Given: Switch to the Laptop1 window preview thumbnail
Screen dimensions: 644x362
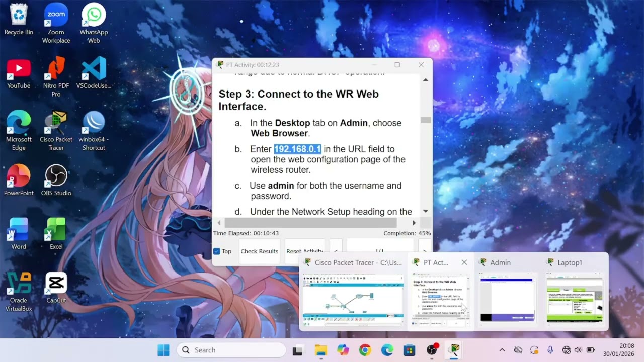Looking at the screenshot, I should (x=575, y=300).
